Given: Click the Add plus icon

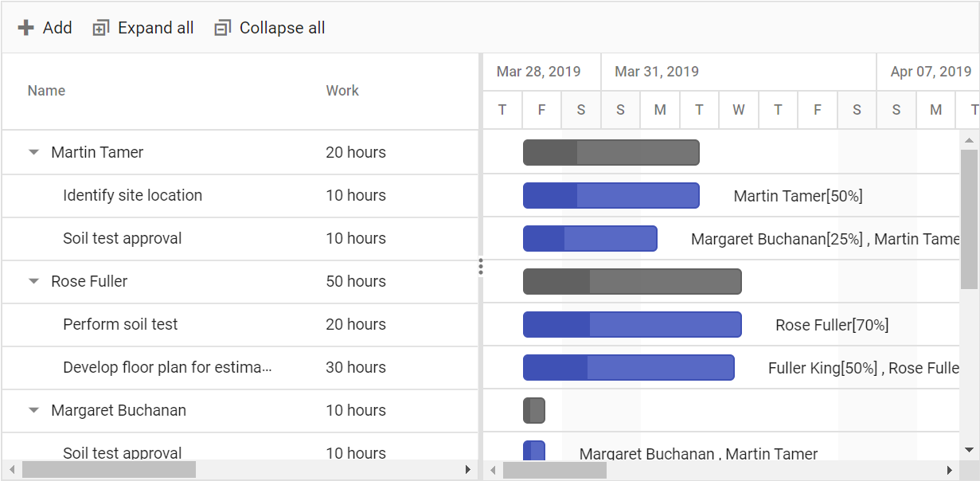Looking at the screenshot, I should 26,28.
